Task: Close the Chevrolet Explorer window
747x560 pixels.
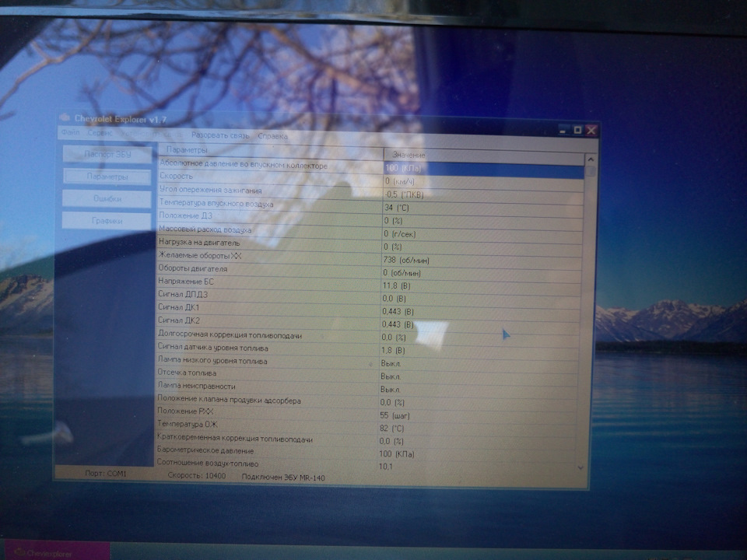Action: click(x=591, y=131)
